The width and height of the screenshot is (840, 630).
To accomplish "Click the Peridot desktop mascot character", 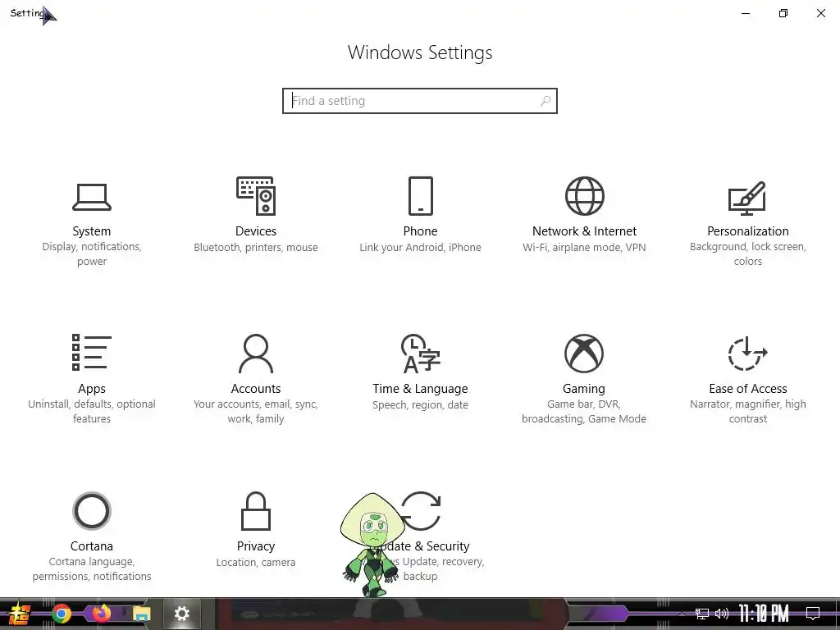I will click(372, 545).
